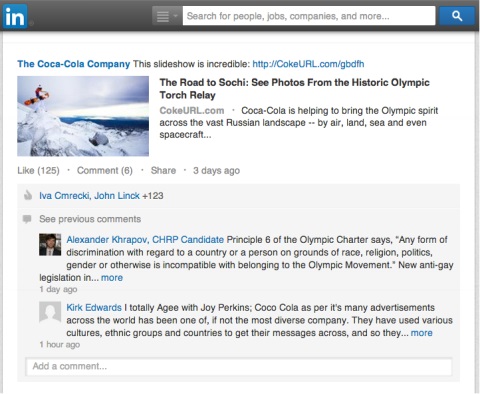Click the search input field
This screenshot has width=480, height=394.
309,16
